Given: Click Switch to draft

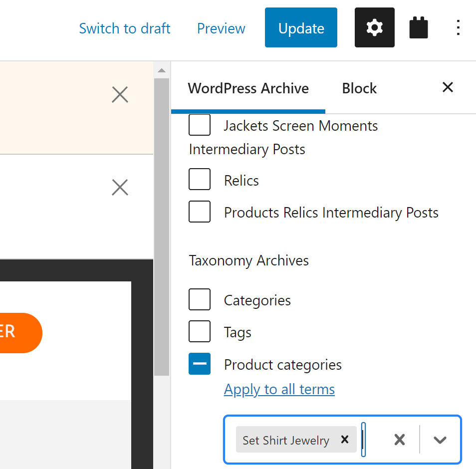Looking at the screenshot, I should pos(124,28).
